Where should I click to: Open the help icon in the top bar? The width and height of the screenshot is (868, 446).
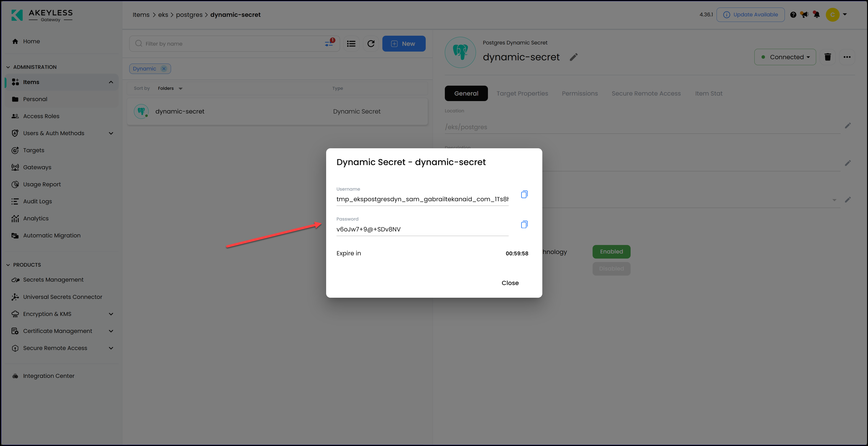(x=793, y=15)
